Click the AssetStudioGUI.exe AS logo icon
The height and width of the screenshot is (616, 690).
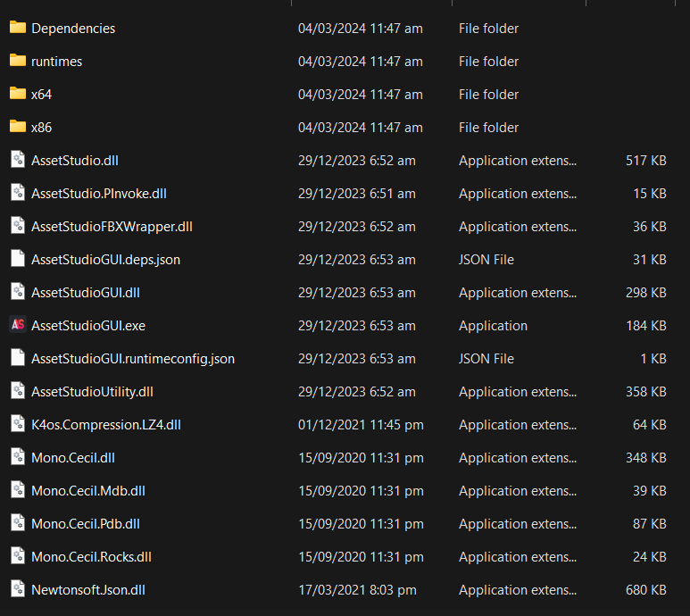(x=18, y=325)
